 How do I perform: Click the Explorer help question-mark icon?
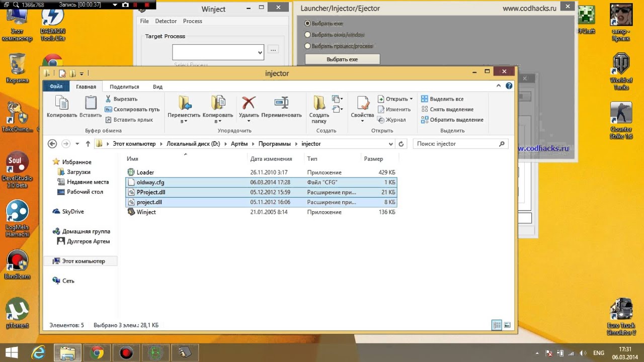pyautogui.click(x=509, y=86)
